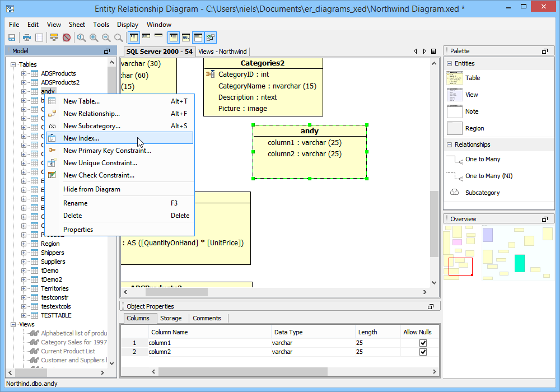Open the Display menu
The height and width of the screenshot is (392, 560).
click(128, 25)
